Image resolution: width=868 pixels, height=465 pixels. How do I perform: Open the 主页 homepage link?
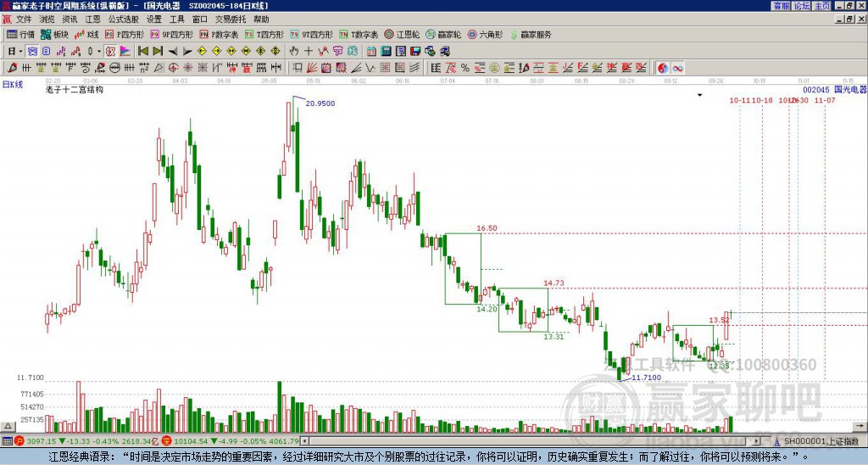pyautogui.click(x=822, y=6)
